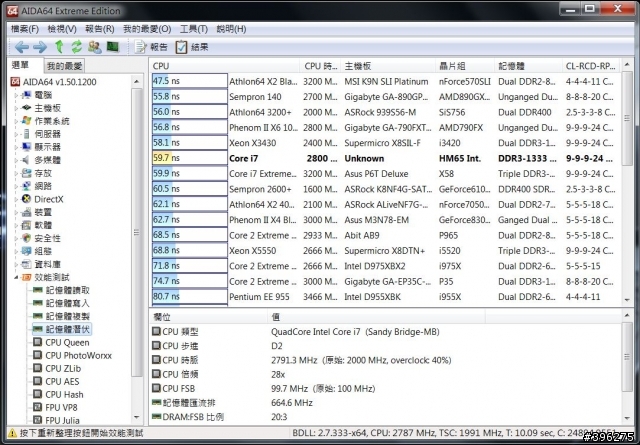
Task: Click the 網路 network icon
Action: 26,186
